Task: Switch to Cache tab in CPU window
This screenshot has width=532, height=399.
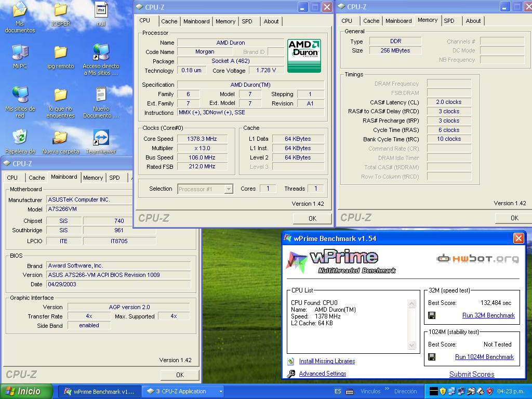Action: click(169, 21)
